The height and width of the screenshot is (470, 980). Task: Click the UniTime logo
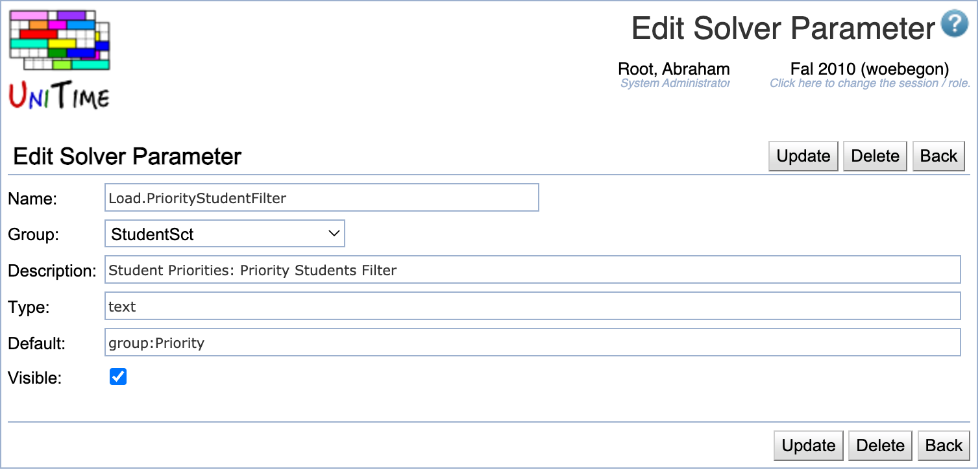click(x=60, y=58)
